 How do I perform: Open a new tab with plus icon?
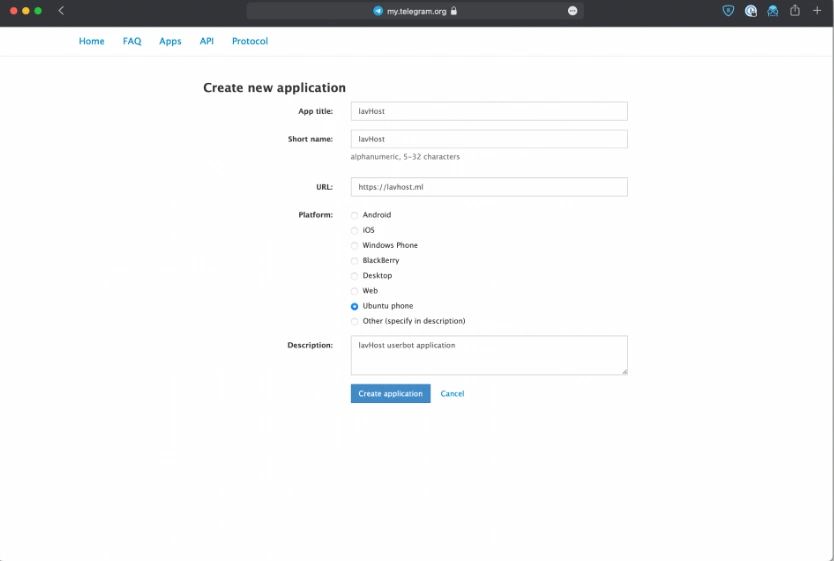(x=817, y=10)
